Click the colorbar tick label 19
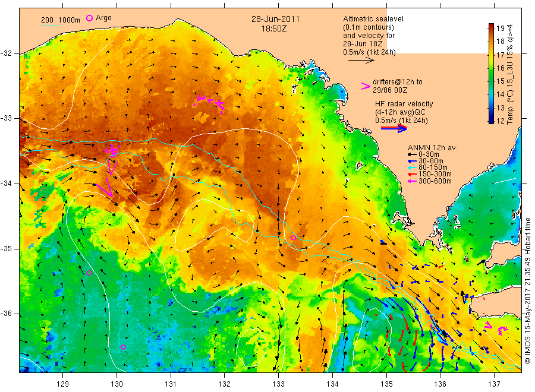Screen dimensions: 535x392 [500, 28]
